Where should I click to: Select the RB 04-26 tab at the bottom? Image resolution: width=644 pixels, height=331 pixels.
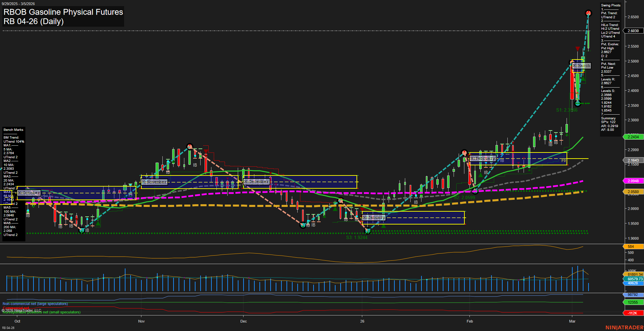click(8, 328)
